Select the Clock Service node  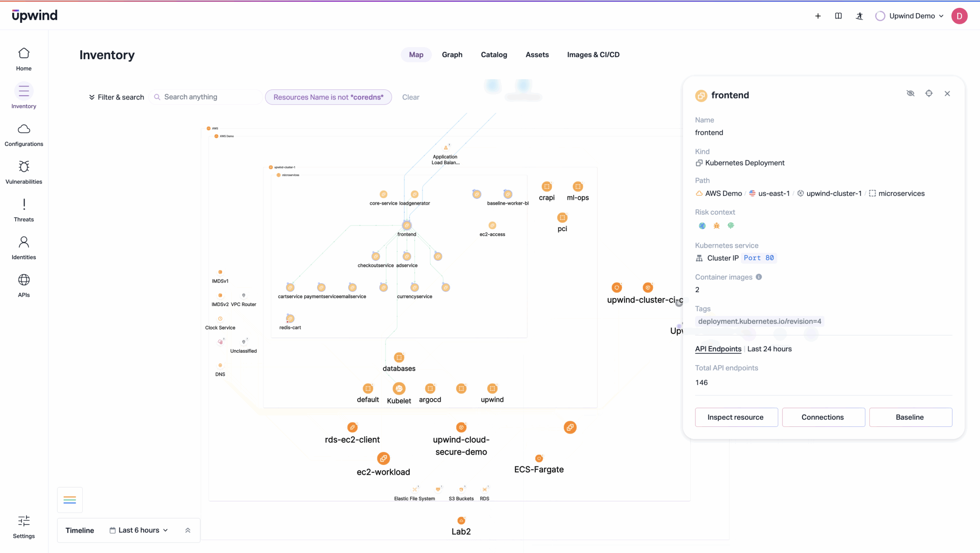click(220, 319)
